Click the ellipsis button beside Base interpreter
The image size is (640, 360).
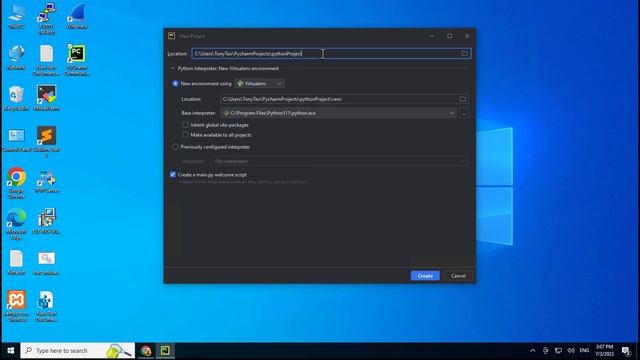pyautogui.click(x=464, y=113)
